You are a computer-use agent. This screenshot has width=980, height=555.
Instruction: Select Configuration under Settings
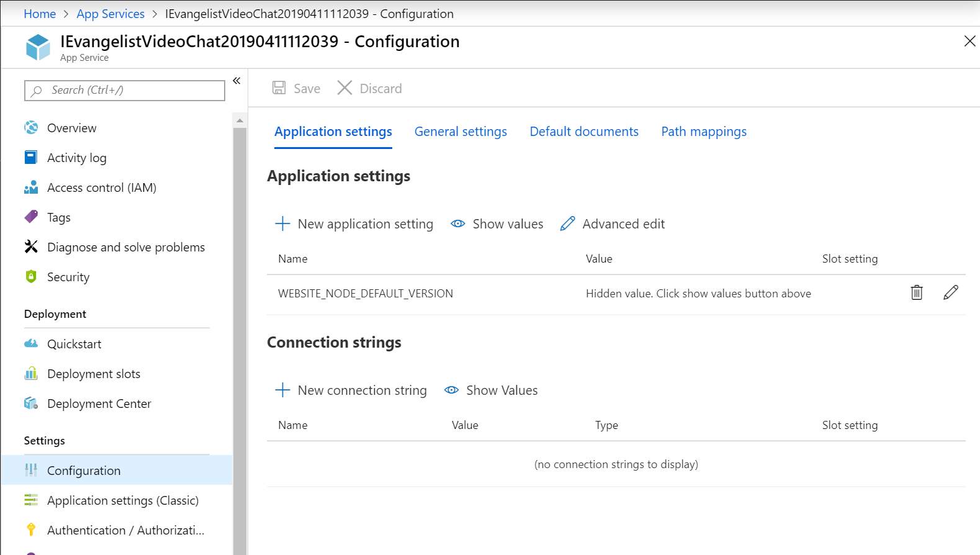[x=117, y=470]
